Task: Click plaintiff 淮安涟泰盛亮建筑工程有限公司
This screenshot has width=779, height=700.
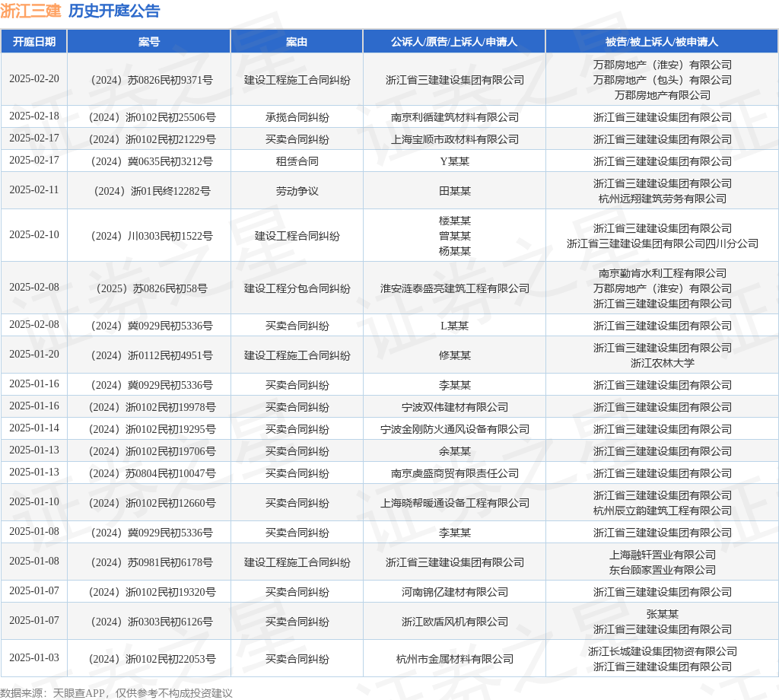Action: tap(455, 288)
